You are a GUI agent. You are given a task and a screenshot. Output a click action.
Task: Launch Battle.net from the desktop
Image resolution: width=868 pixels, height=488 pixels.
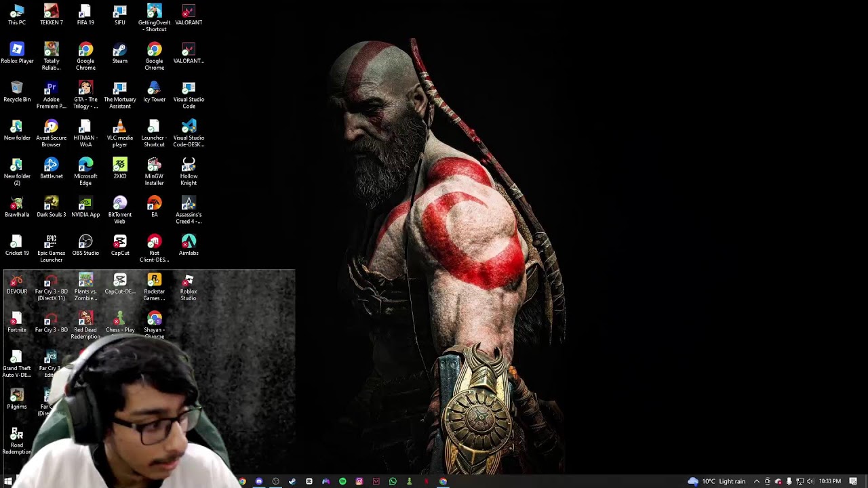point(52,169)
